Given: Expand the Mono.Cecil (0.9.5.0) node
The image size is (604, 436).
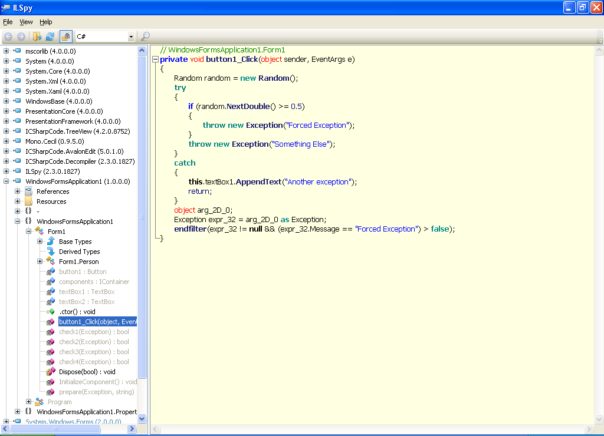Looking at the screenshot, I should [x=6, y=141].
